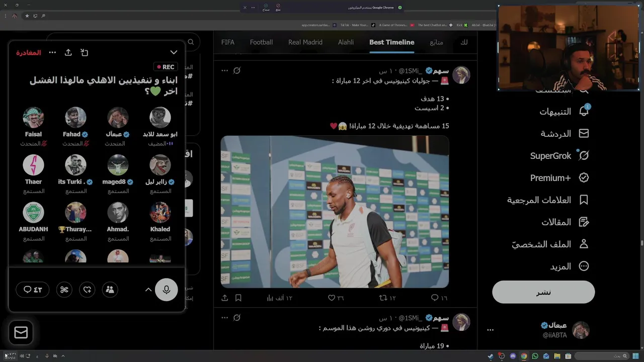644x362 pixels.
Task: Open WhatsApp from the taskbar
Action: point(535,356)
